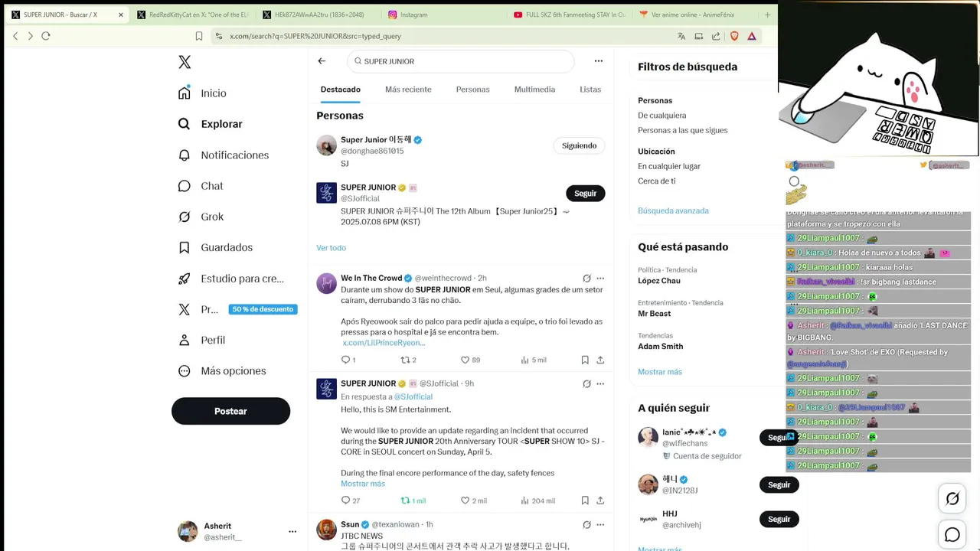The image size is (980, 551).
Task: Open Notificaciones in sidebar
Action: click(224, 155)
